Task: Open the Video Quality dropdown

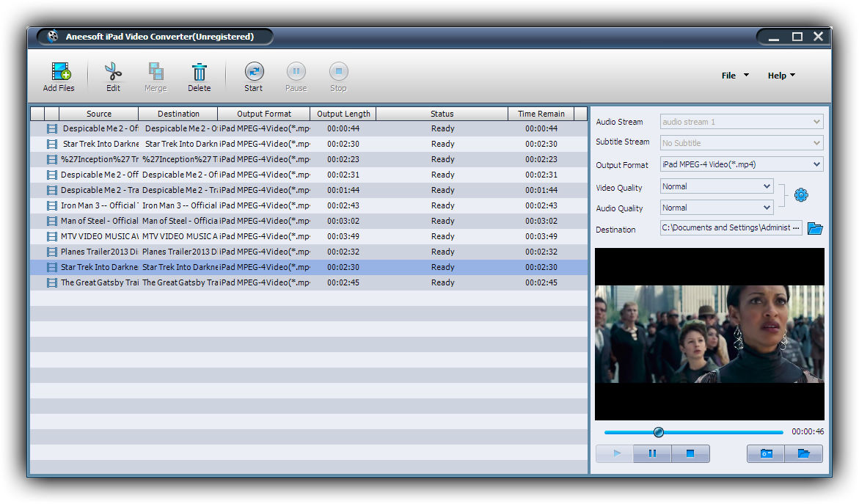Action: click(x=717, y=186)
